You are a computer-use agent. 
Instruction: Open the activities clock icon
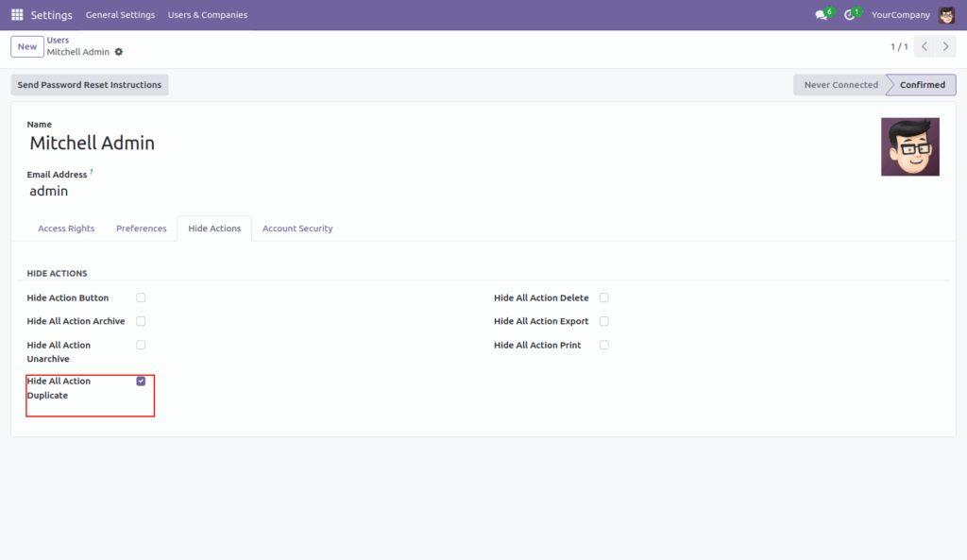point(848,14)
